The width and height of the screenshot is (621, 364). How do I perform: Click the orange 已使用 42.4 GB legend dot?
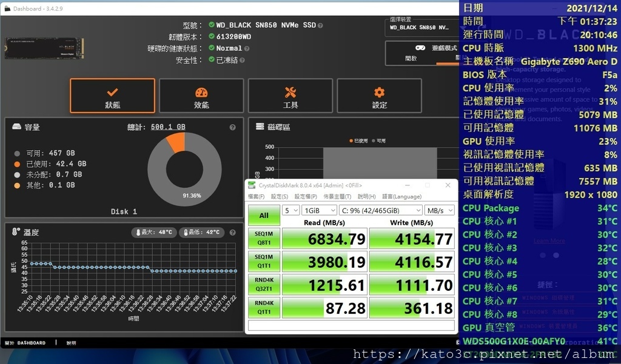pos(17,164)
